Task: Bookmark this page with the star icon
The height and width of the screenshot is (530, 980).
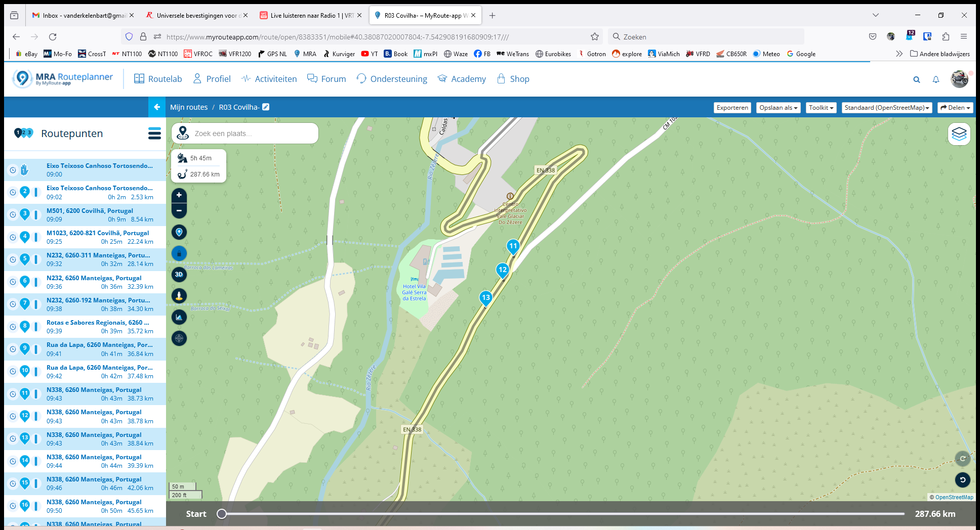Action: pyautogui.click(x=595, y=36)
